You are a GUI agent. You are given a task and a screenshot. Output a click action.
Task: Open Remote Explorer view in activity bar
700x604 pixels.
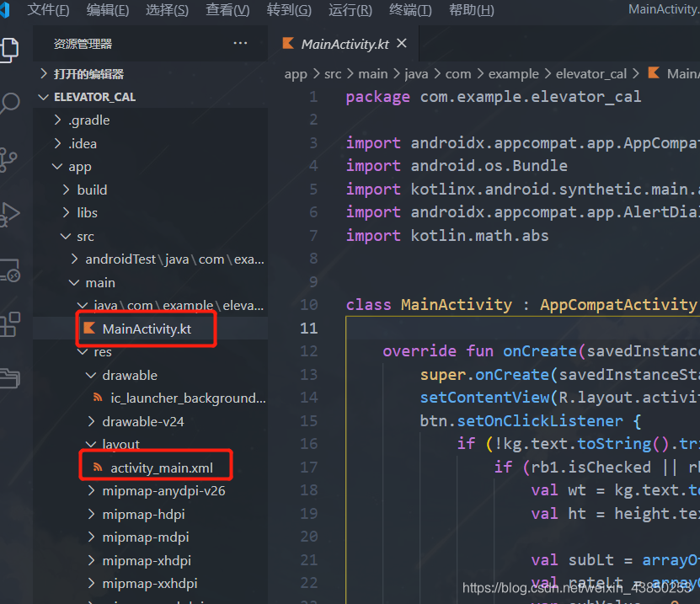pos(10,270)
